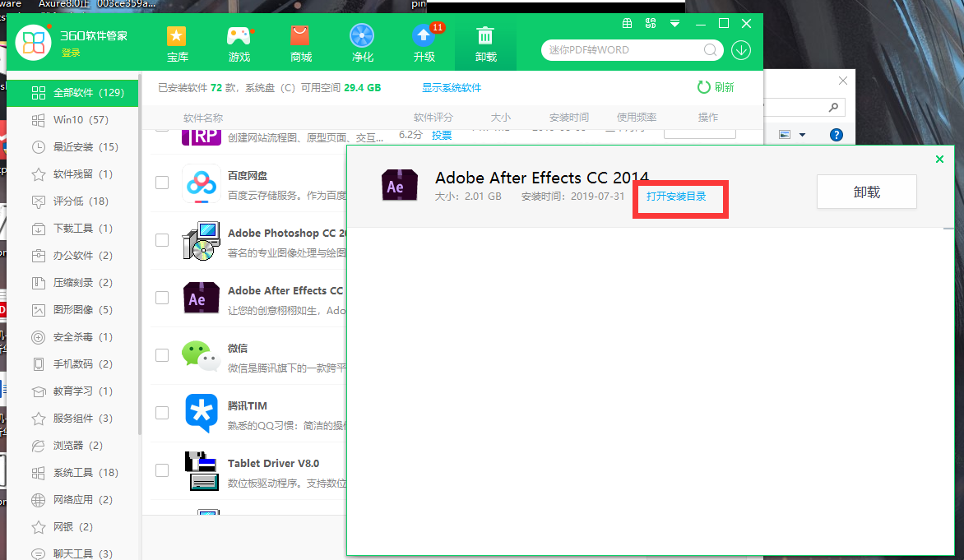
Task: Sort by 软件评分 column header
Action: pyautogui.click(x=433, y=118)
